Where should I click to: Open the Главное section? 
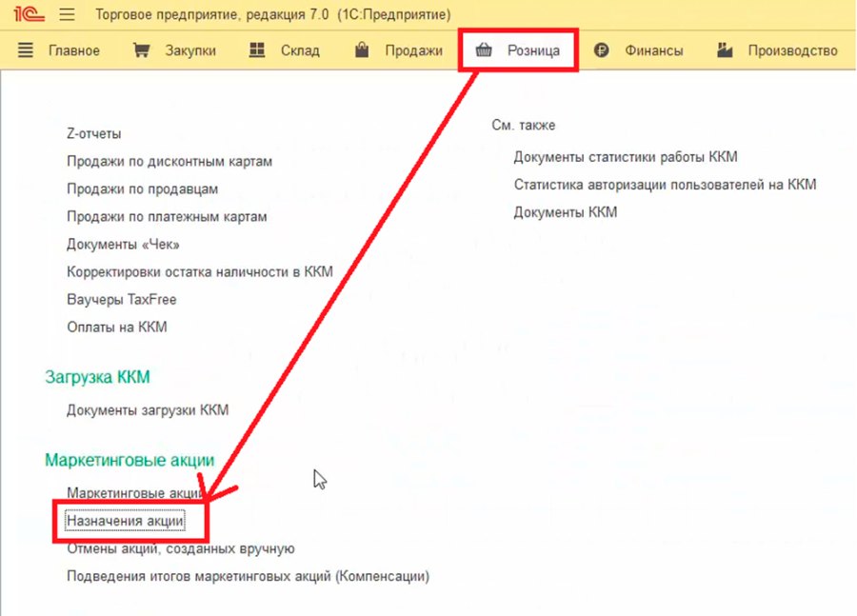click(73, 50)
